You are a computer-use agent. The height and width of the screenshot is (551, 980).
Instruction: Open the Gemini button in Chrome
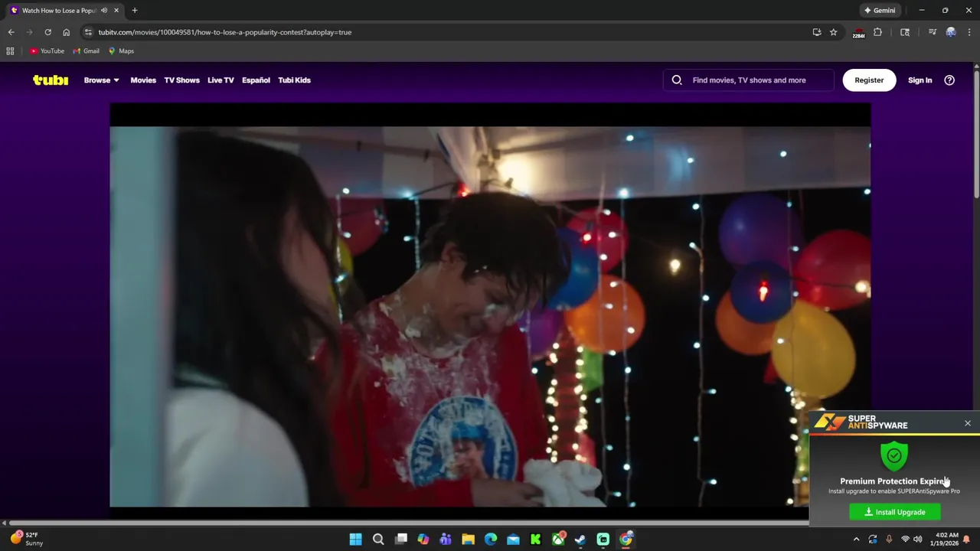pyautogui.click(x=880, y=11)
